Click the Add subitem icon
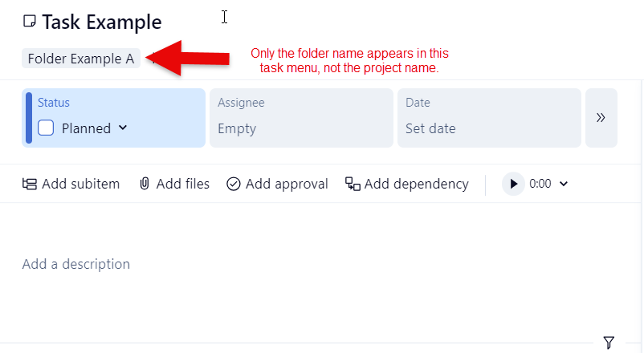Viewport: 644px width, 353px height. pos(30,184)
